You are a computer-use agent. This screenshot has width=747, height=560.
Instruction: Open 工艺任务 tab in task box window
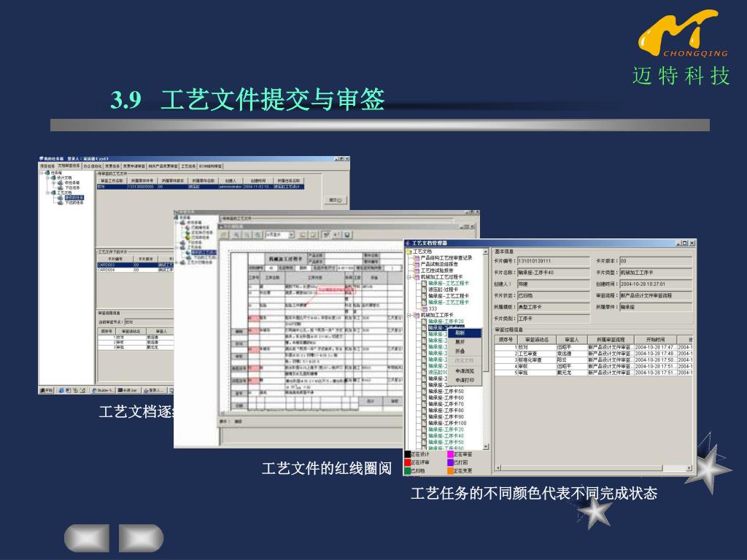188,166
